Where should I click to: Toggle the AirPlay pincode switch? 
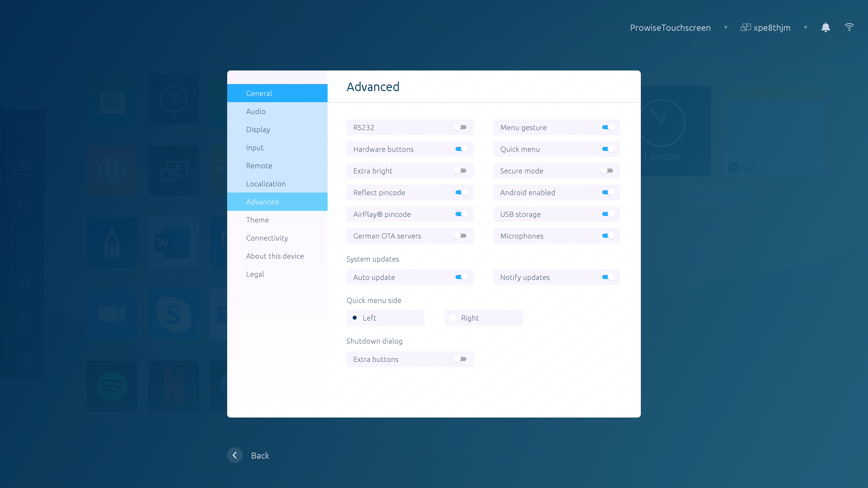pos(461,214)
